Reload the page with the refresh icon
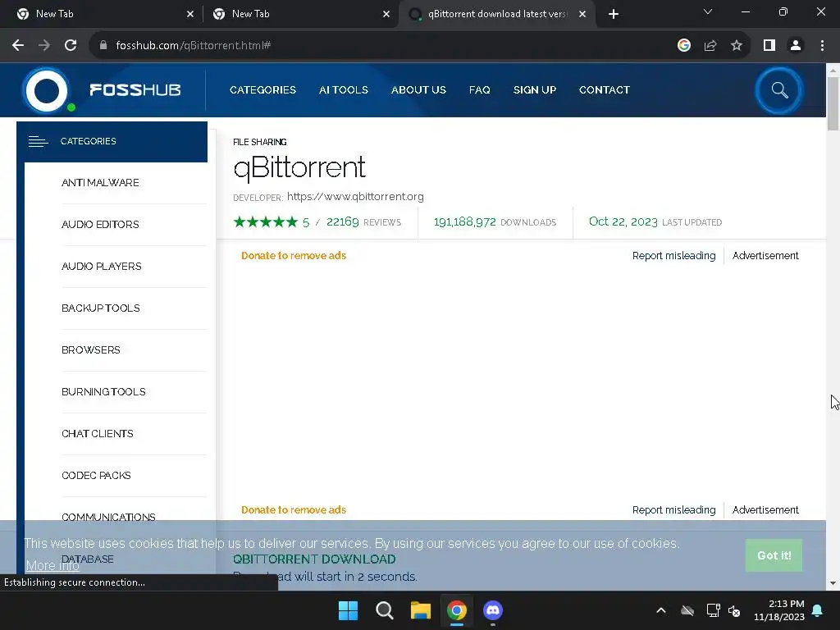This screenshot has width=840, height=630. click(71, 46)
